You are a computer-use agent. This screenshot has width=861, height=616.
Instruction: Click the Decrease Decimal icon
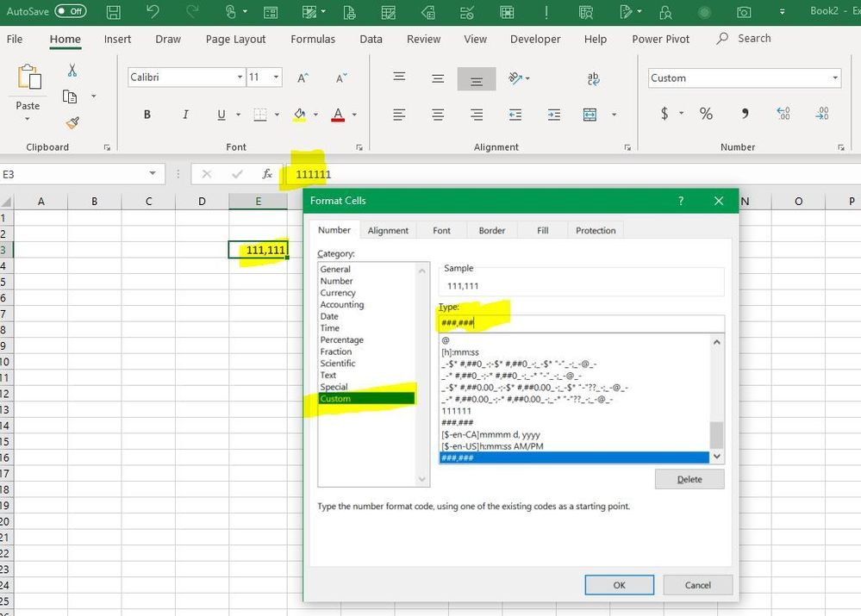point(822,113)
